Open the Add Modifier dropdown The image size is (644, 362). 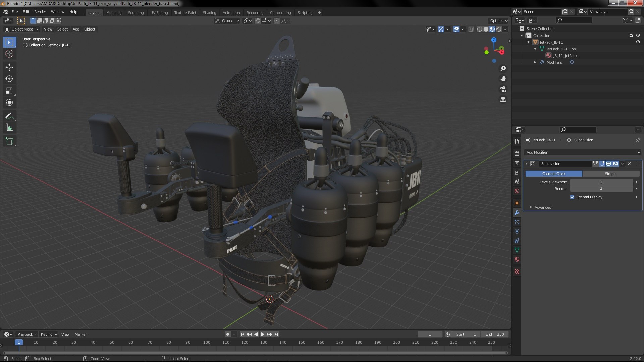point(583,152)
